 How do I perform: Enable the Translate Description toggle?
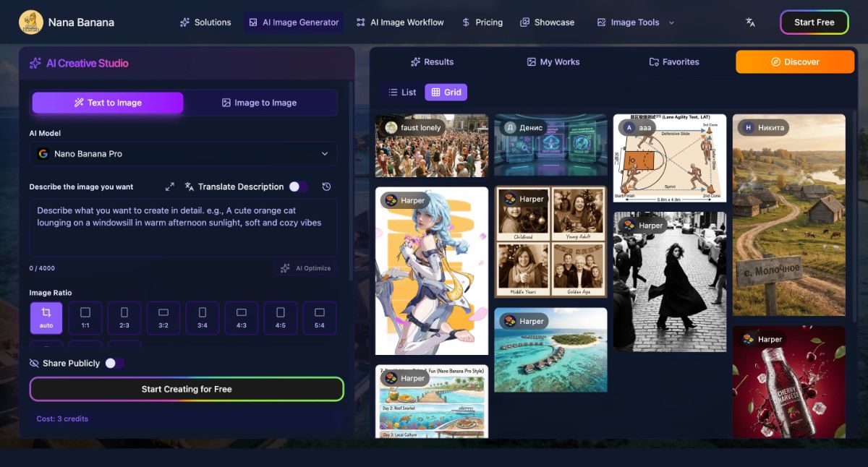tap(297, 187)
